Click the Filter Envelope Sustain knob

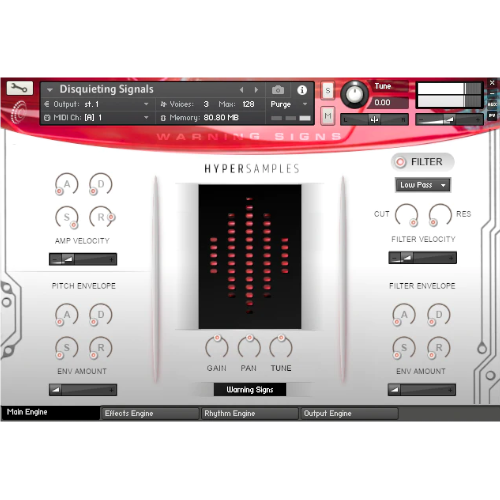(x=404, y=348)
